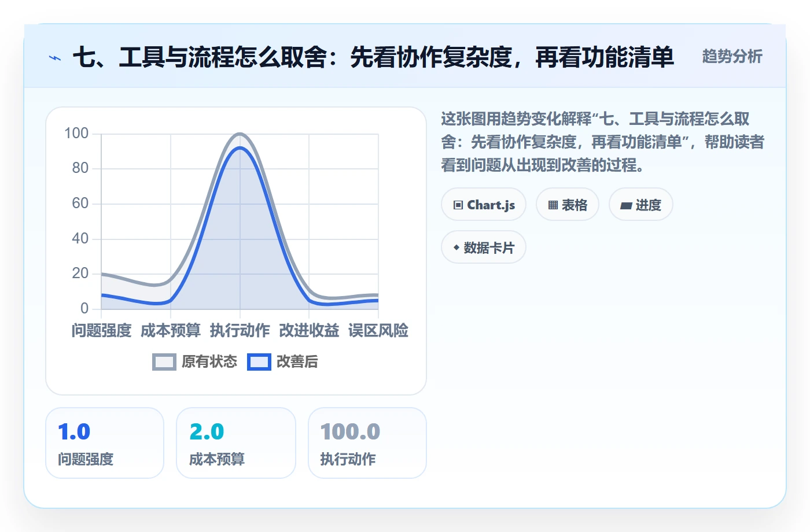Select the 问题强度 stat card showing 1.0
The height and width of the screenshot is (532, 810).
105,443
